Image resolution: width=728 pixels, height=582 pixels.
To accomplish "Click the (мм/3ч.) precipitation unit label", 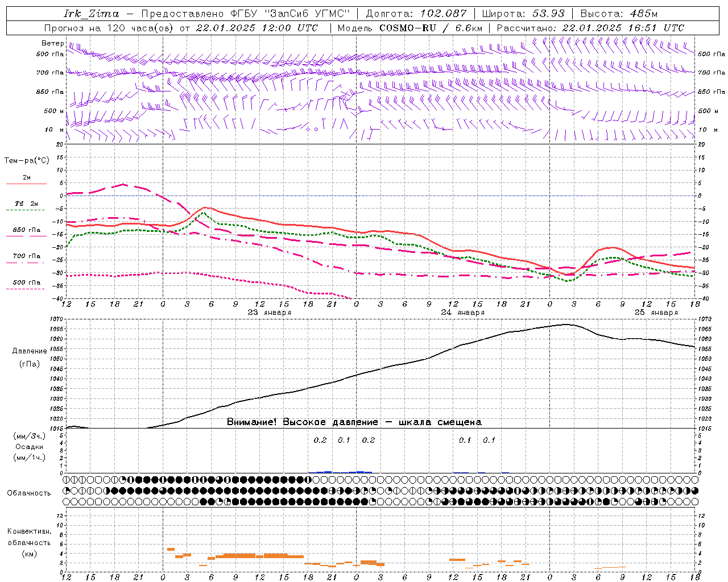I will coord(30,436).
